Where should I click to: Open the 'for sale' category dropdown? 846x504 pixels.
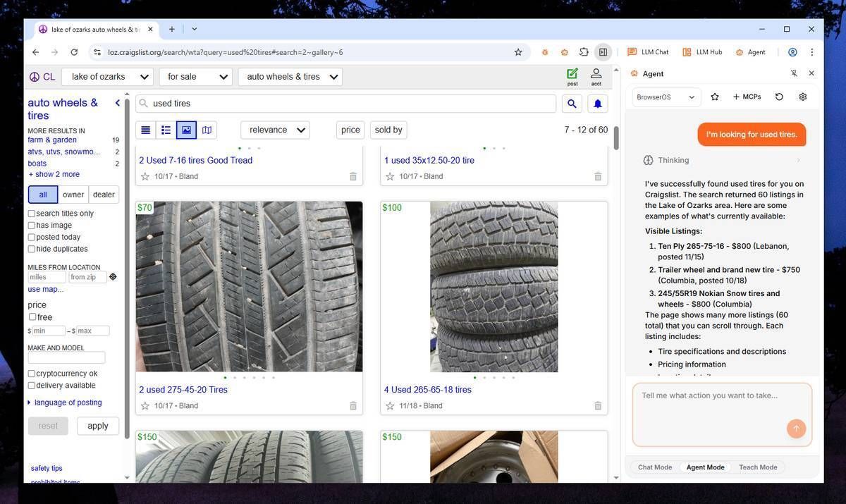[195, 77]
